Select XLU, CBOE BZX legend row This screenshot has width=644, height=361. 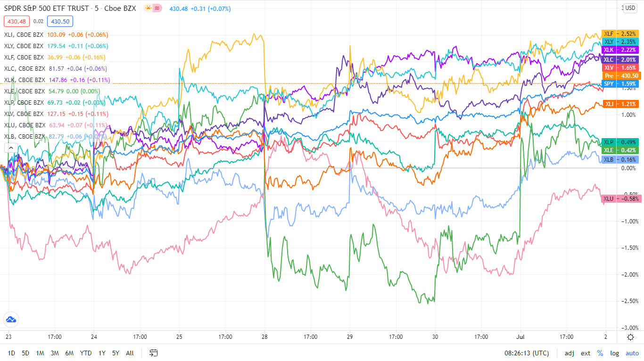(x=56, y=125)
